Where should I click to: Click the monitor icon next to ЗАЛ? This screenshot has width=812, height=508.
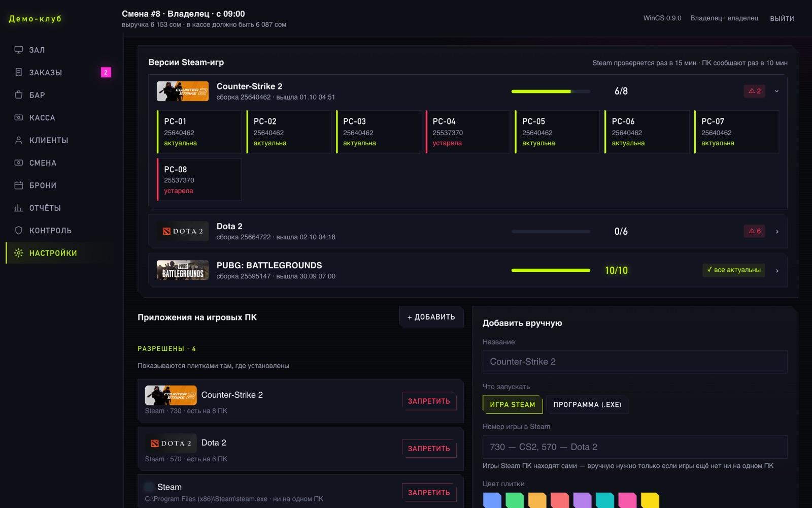tap(19, 50)
